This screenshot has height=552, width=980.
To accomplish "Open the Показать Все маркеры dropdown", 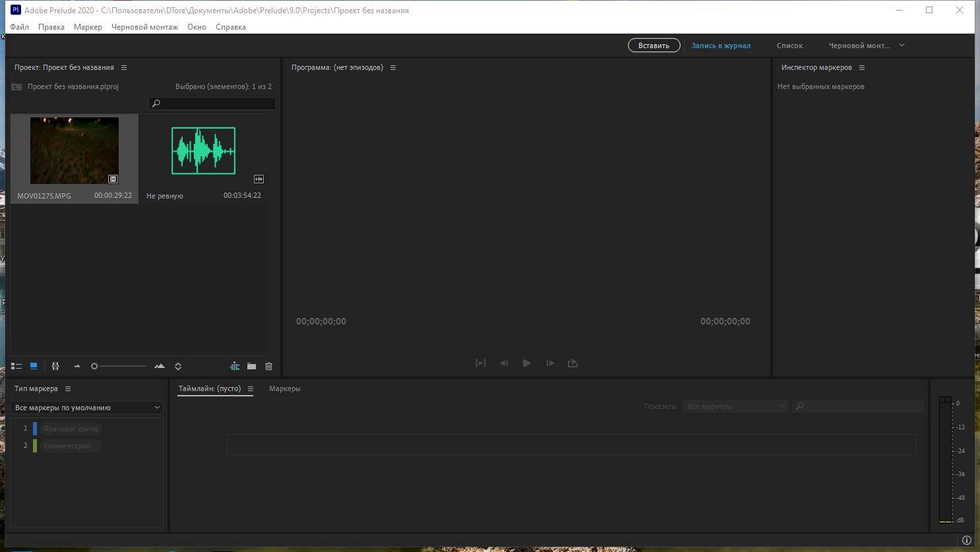I will point(735,406).
